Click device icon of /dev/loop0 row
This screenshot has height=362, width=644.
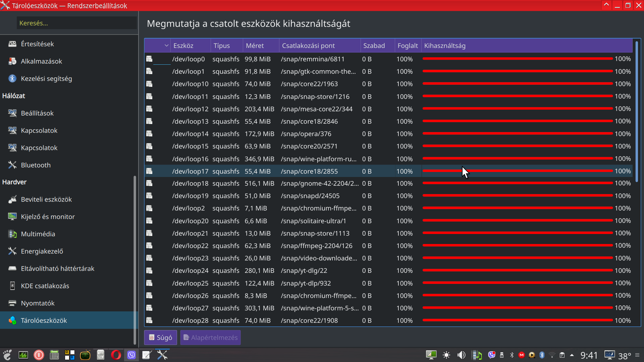pos(149,59)
